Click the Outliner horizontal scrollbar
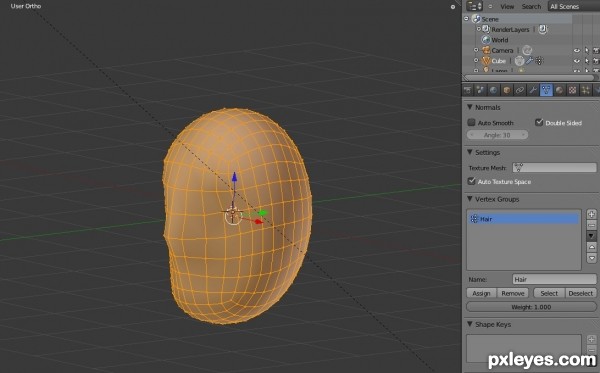 point(530,78)
